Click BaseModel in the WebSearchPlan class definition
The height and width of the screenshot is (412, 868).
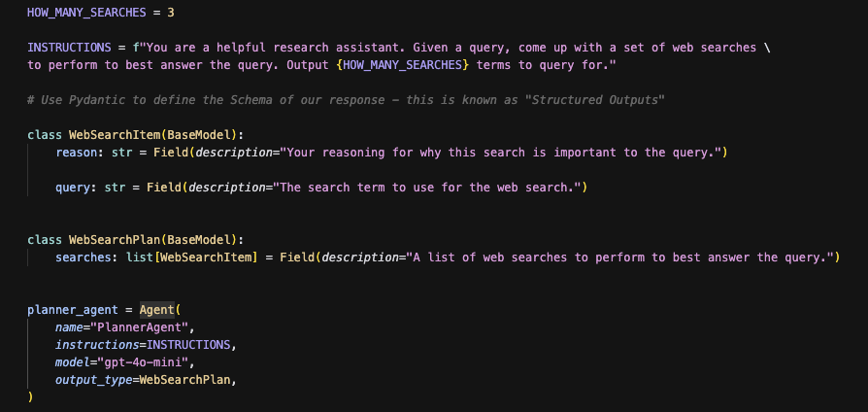(x=199, y=240)
